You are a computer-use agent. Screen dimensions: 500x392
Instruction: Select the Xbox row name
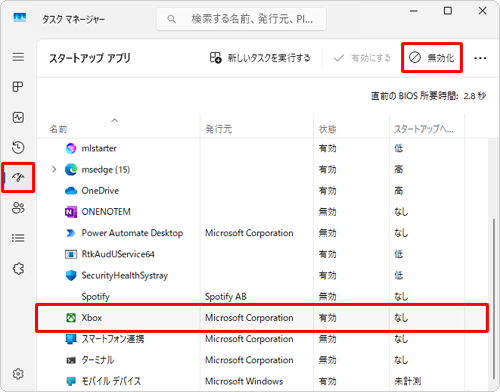coord(92,318)
